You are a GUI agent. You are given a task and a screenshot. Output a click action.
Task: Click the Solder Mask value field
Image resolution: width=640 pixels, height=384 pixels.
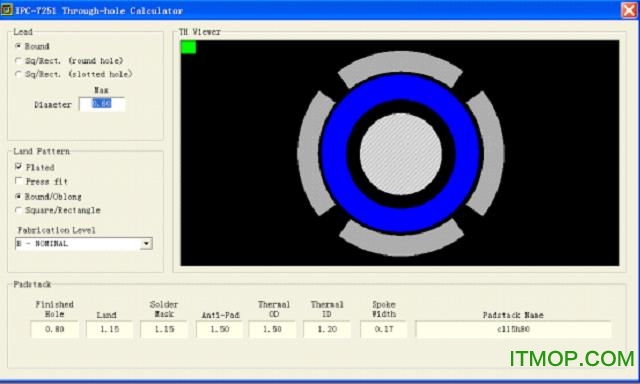164,329
